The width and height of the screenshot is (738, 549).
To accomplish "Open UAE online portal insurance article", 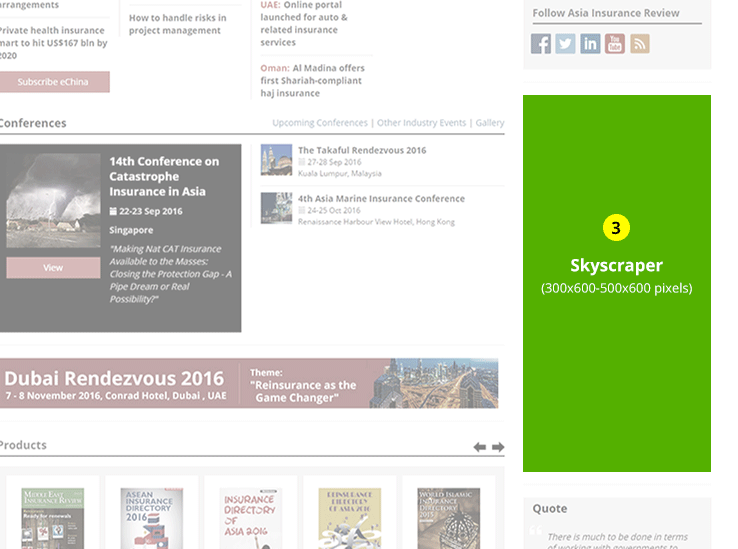I will point(304,24).
